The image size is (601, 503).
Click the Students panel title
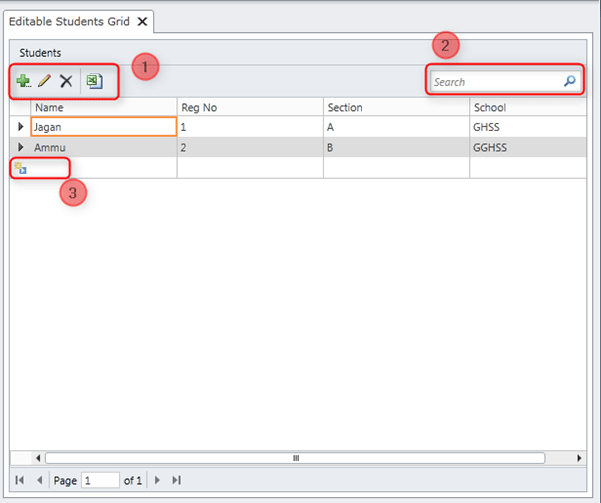[x=40, y=53]
